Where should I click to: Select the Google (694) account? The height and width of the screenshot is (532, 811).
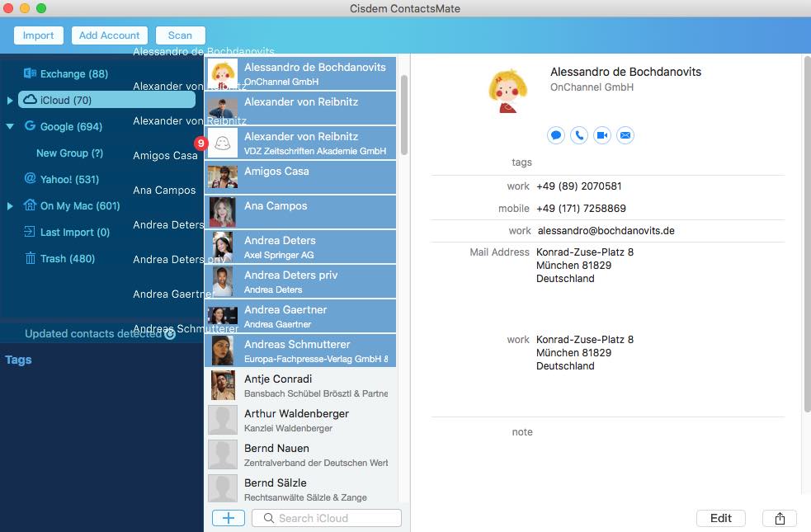tap(71, 126)
